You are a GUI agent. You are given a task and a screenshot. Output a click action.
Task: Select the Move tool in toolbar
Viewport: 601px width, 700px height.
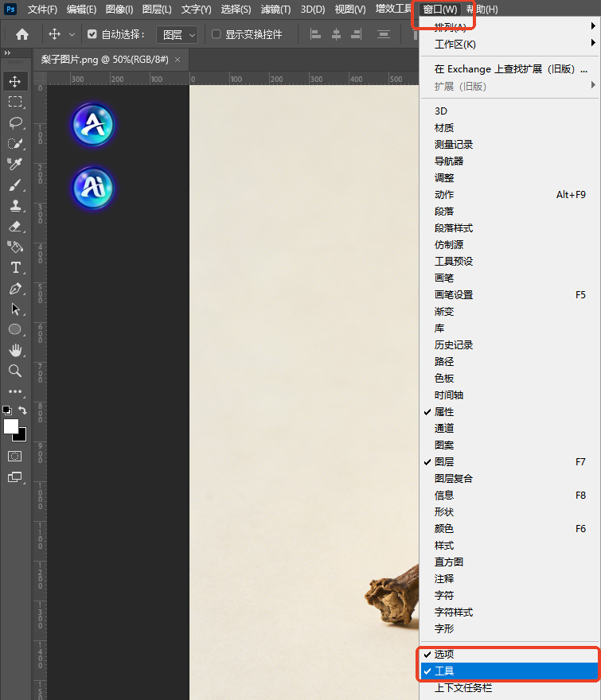coord(15,82)
